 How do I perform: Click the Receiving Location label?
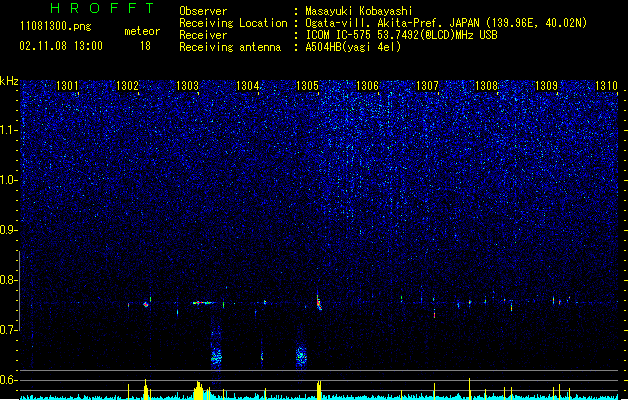click(x=233, y=23)
